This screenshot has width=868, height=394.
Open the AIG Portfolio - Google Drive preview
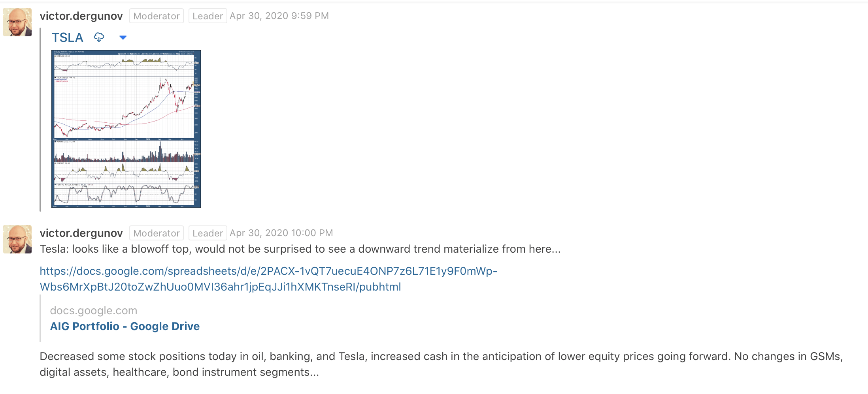coord(125,326)
